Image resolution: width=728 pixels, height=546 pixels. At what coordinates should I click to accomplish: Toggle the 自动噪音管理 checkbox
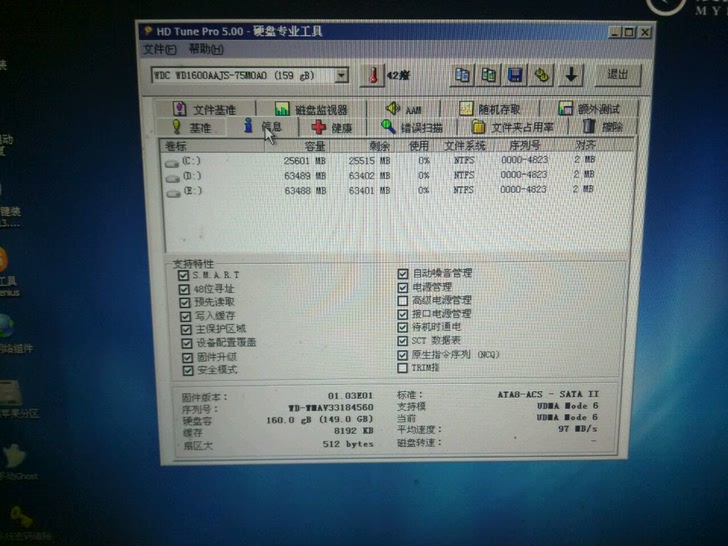403,274
